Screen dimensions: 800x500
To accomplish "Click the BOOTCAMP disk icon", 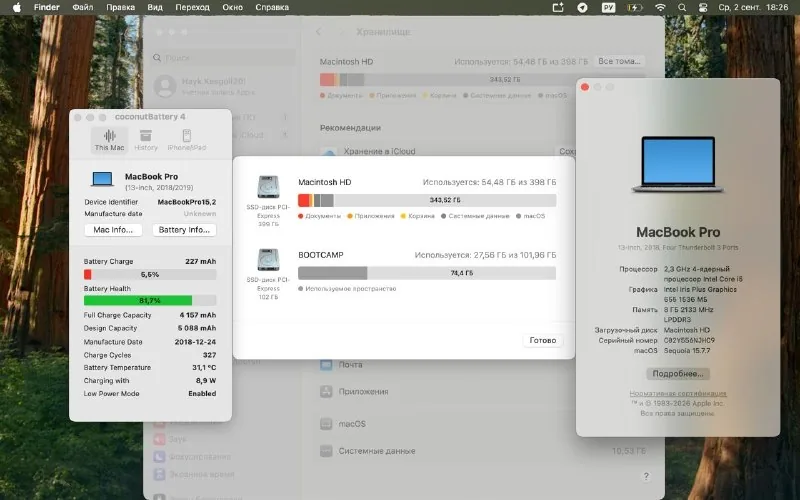I will (268, 260).
